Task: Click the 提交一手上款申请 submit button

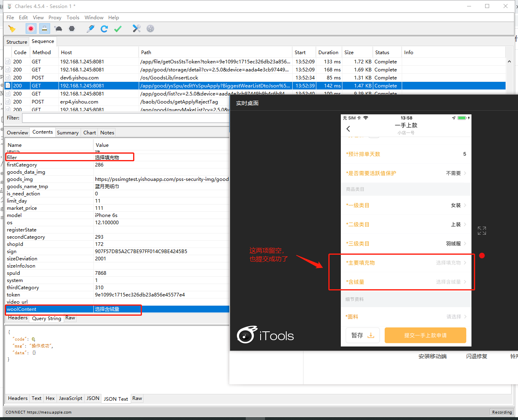Action: (425, 335)
